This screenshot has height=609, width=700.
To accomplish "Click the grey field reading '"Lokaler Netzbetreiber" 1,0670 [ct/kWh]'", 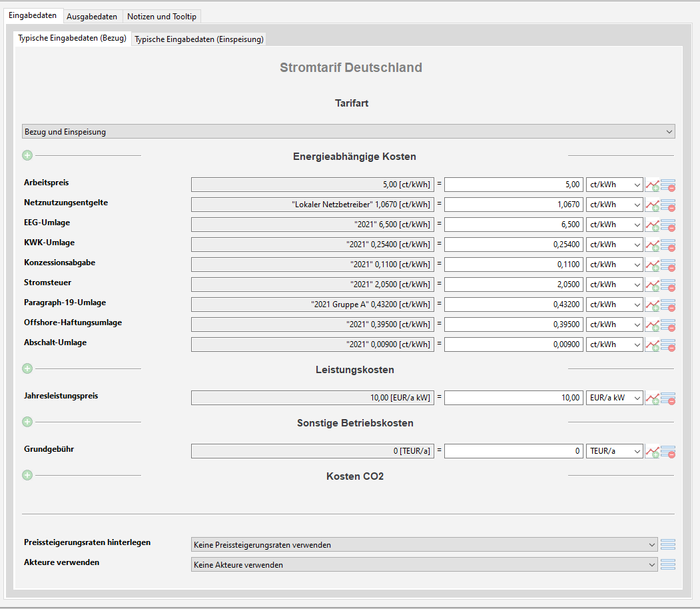I will [312, 205].
